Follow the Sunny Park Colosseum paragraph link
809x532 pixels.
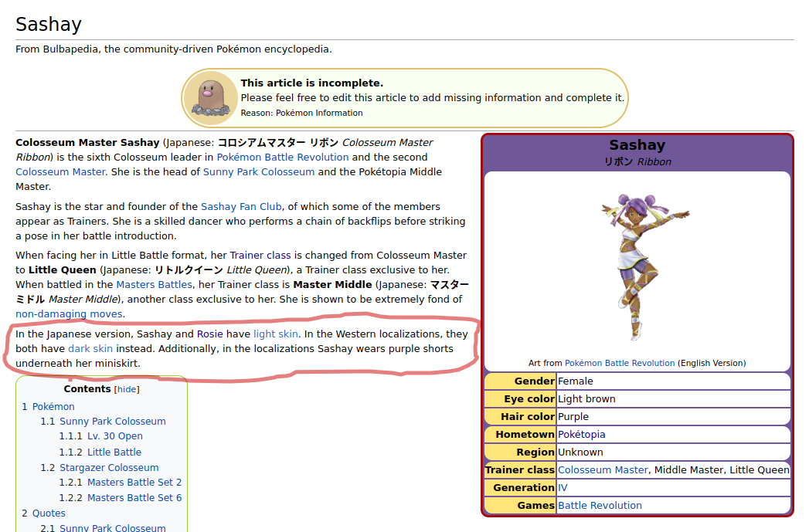259,171
